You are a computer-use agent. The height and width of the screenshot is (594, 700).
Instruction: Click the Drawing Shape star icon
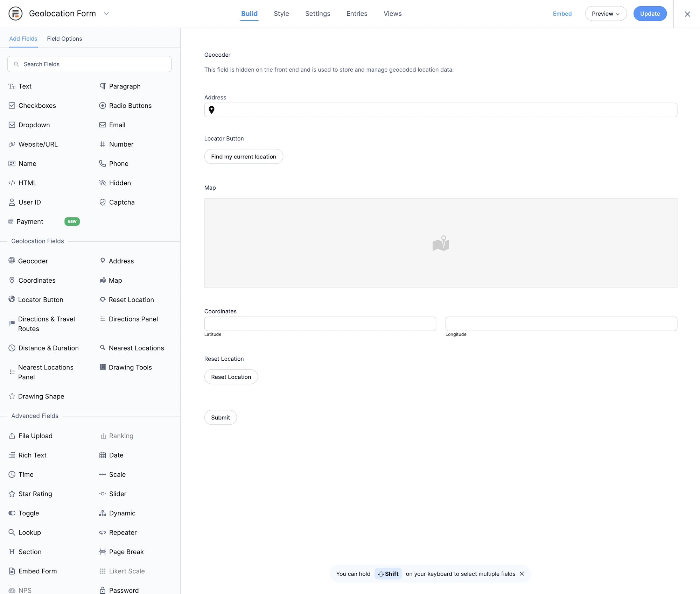click(x=12, y=396)
